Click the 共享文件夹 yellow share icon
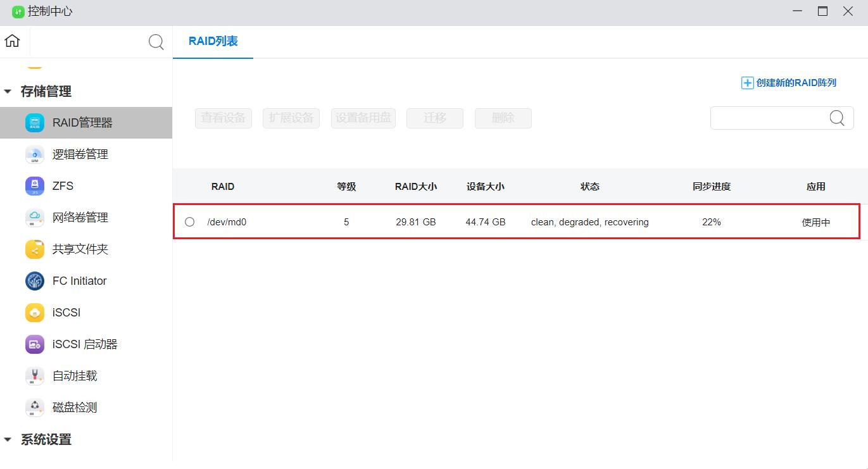 (x=35, y=249)
